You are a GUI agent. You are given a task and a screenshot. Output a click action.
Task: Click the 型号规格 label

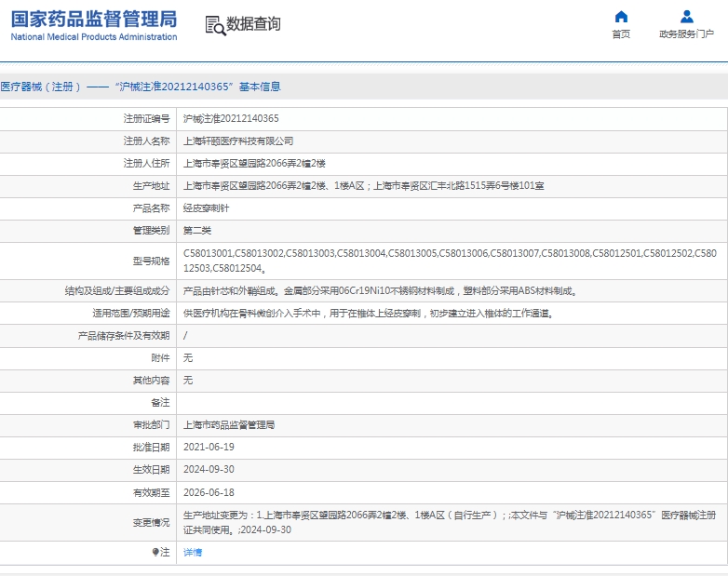(x=152, y=261)
